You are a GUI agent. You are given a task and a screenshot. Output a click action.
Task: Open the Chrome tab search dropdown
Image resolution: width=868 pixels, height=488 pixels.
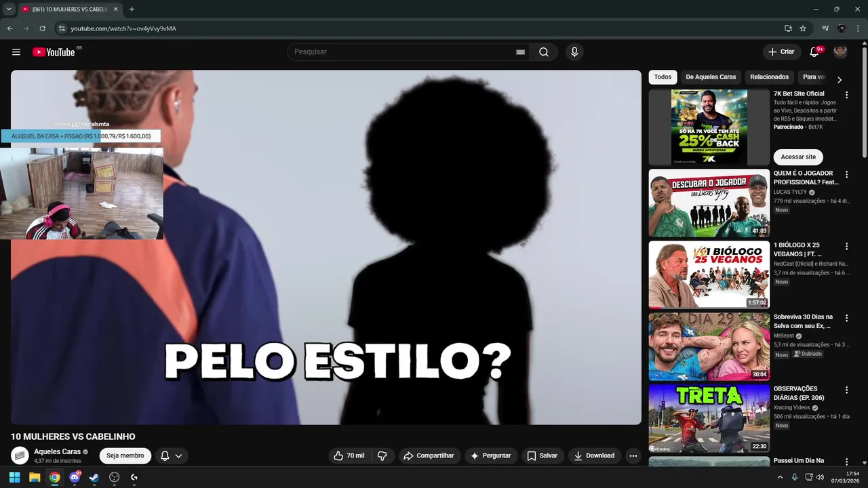(x=9, y=9)
